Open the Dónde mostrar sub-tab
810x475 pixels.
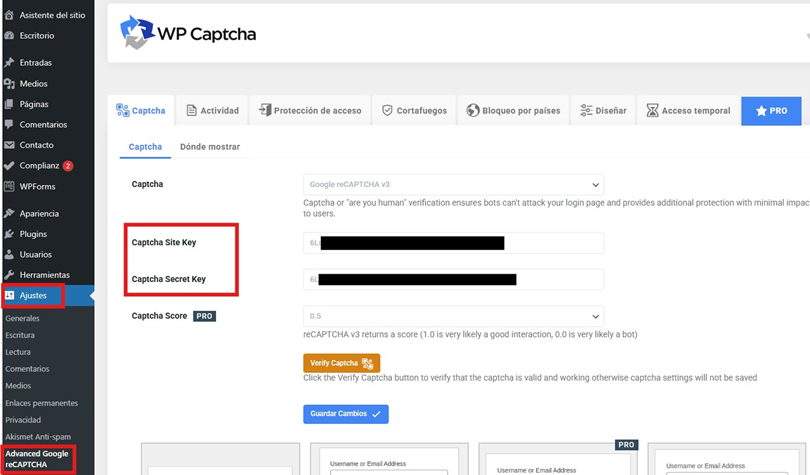[210, 147]
